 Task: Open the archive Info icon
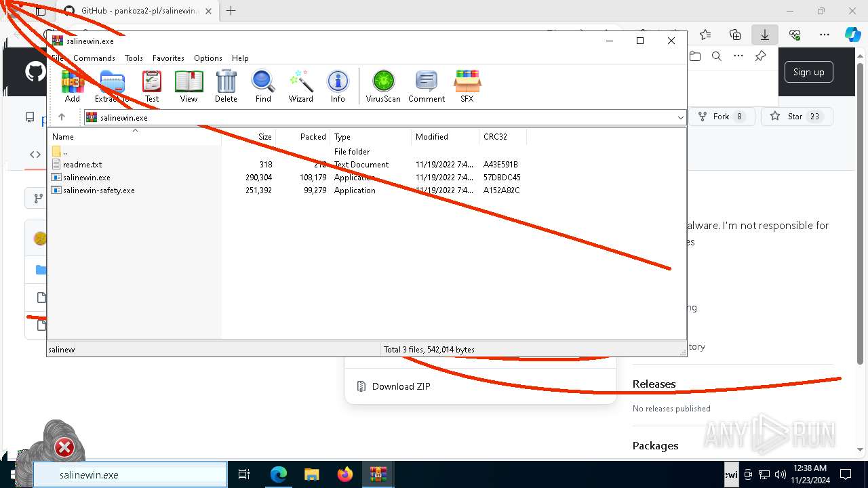click(x=338, y=86)
